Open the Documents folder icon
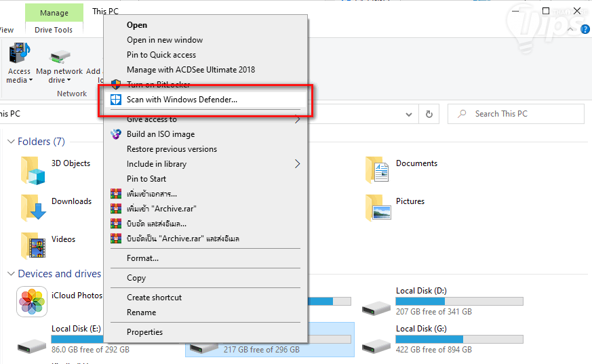The height and width of the screenshot is (364, 592). point(378,170)
